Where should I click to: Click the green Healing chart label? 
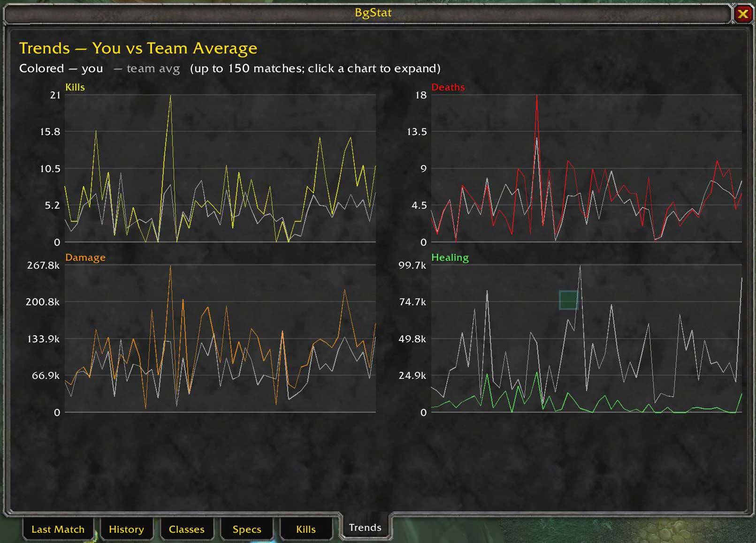pyautogui.click(x=450, y=257)
